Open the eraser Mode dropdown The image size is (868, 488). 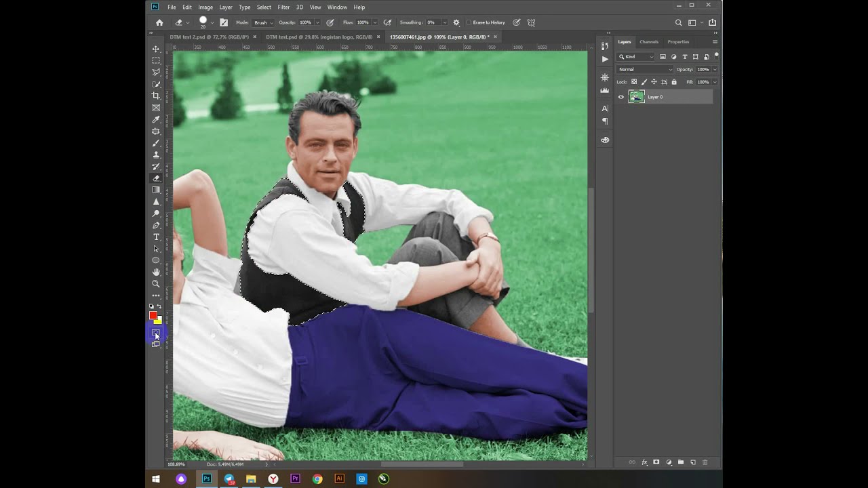(x=263, y=22)
